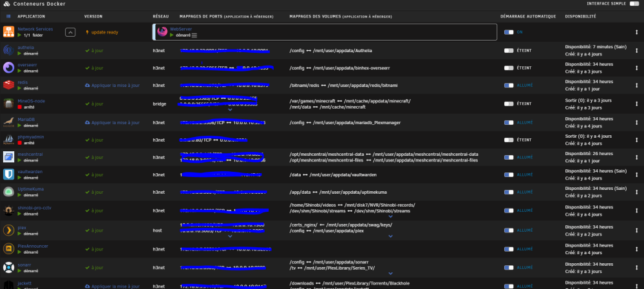Click the plex container icon
The width and height of the screenshot is (644, 289).
pyautogui.click(x=8, y=230)
